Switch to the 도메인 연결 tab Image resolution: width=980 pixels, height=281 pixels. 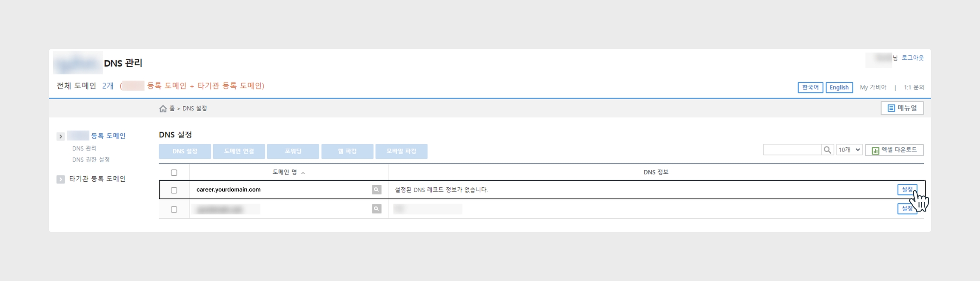[239, 151]
